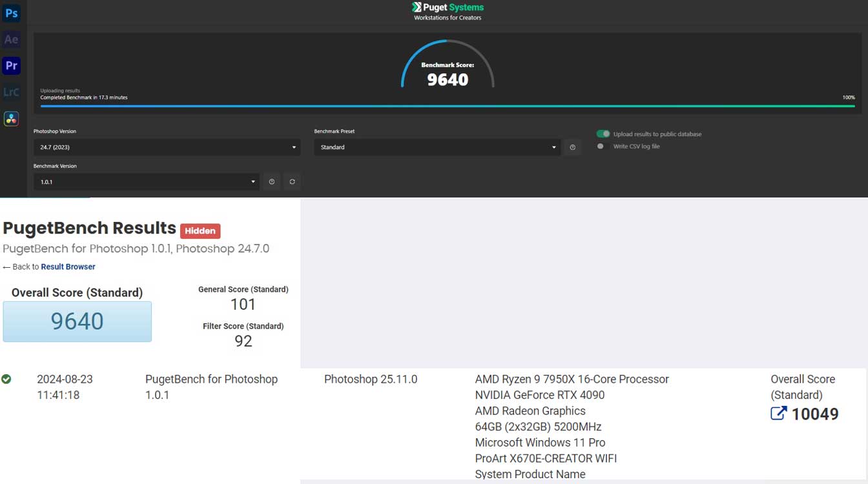This screenshot has height=484, width=868.
Task: Expand the Photoshop Version dropdown
Action: (167, 147)
